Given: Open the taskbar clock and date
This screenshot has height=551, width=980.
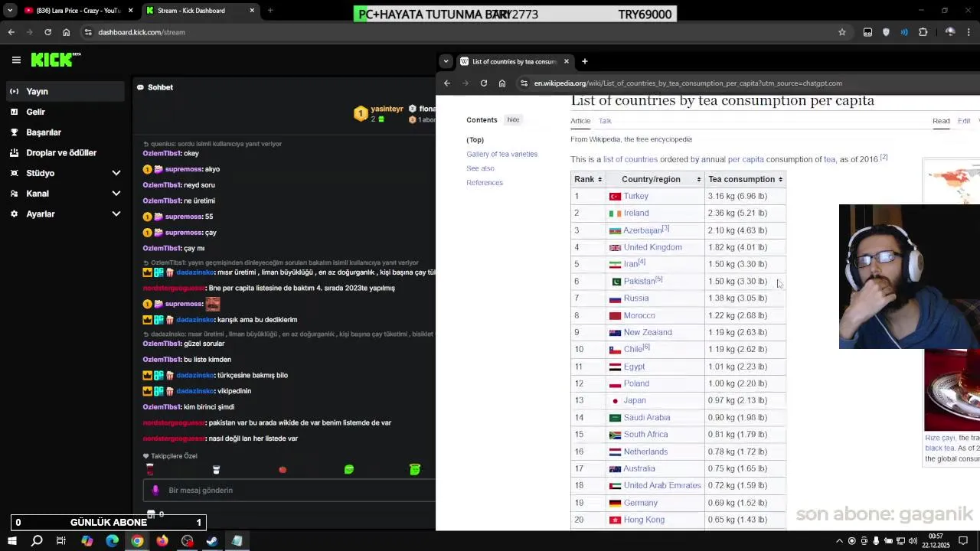Looking at the screenshot, I should tap(936, 541).
